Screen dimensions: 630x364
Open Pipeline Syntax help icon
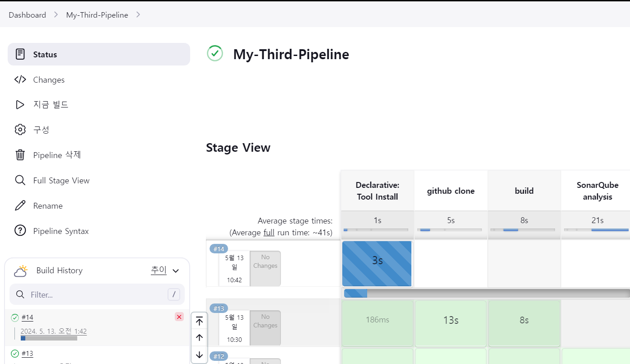click(x=20, y=231)
